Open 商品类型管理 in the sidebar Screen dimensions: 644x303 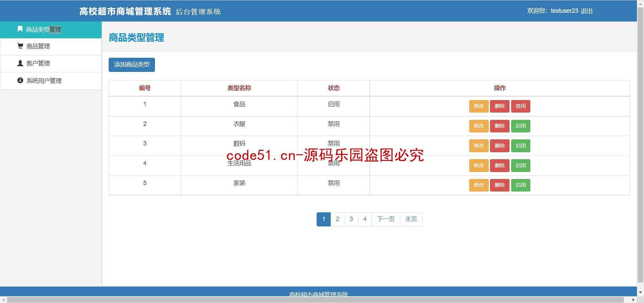pos(51,30)
